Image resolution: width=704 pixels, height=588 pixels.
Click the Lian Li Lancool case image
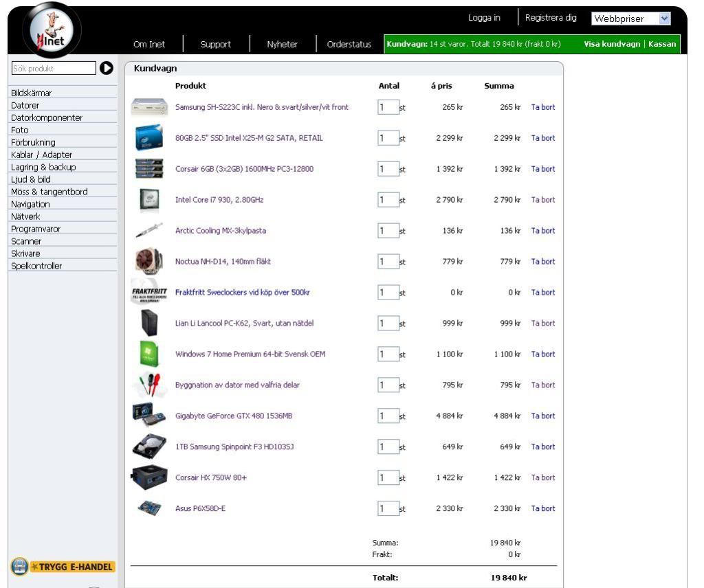[149, 323]
